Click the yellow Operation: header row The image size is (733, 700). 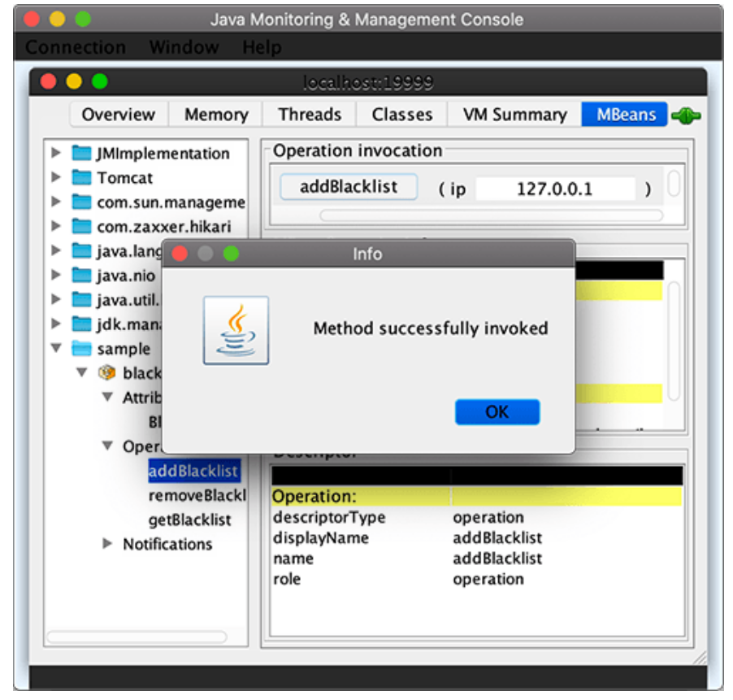point(477,496)
